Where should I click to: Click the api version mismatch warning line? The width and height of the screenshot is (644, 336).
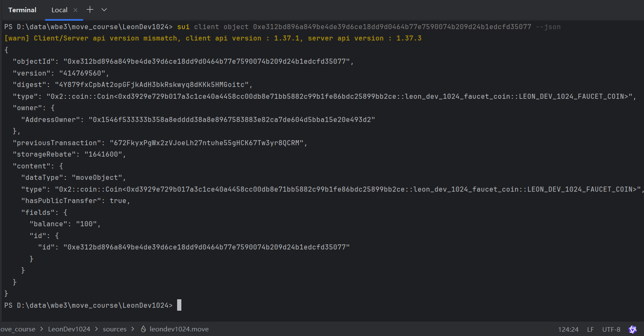pyautogui.click(x=213, y=38)
